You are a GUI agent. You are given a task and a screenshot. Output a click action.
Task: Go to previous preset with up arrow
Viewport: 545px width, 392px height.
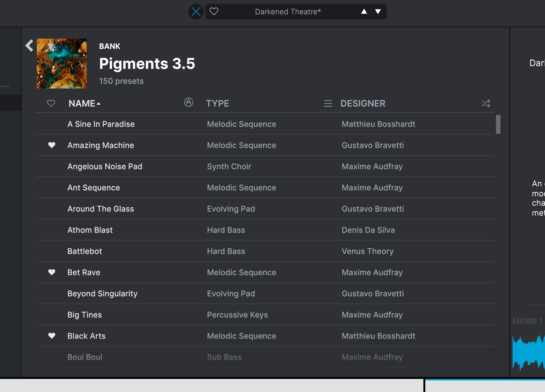click(364, 12)
